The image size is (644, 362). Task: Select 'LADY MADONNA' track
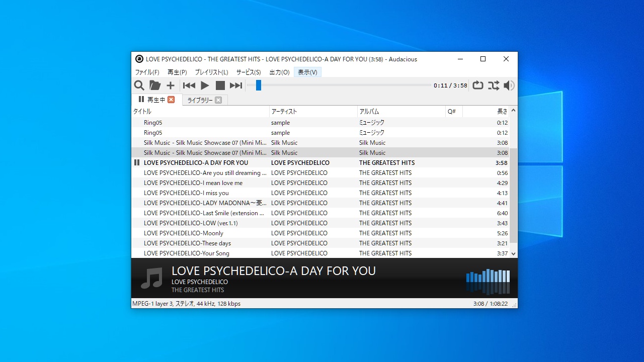[320, 203]
